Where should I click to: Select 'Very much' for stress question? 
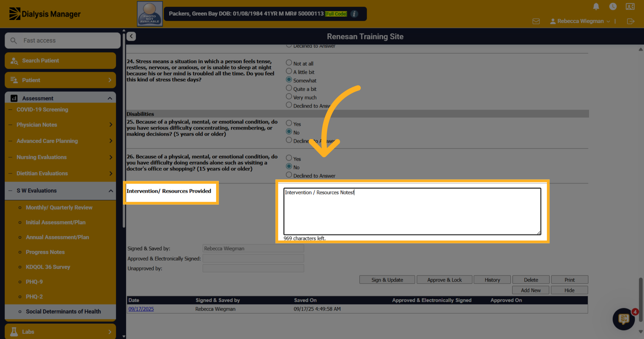tap(289, 96)
